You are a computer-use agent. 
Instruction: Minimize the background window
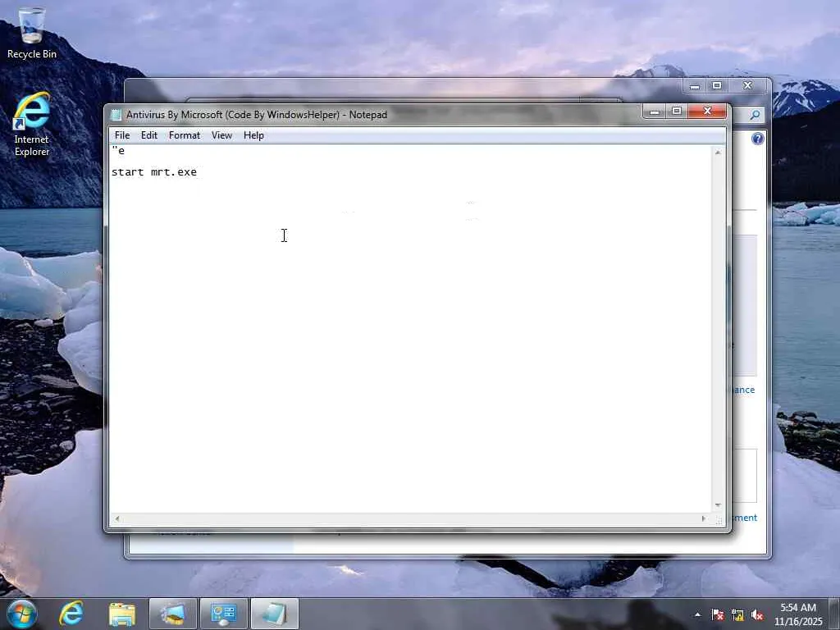click(694, 85)
